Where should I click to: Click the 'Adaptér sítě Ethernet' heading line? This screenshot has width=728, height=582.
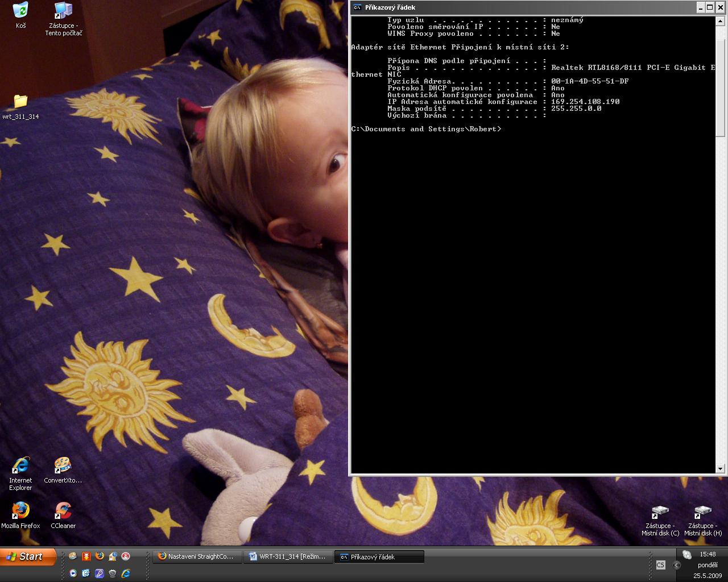click(x=460, y=47)
